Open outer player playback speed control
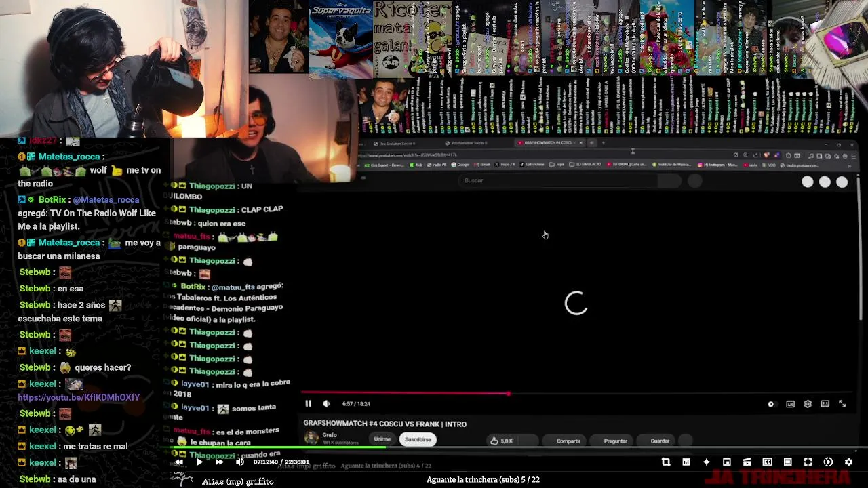The image size is (868, 488). pos(828,462)
